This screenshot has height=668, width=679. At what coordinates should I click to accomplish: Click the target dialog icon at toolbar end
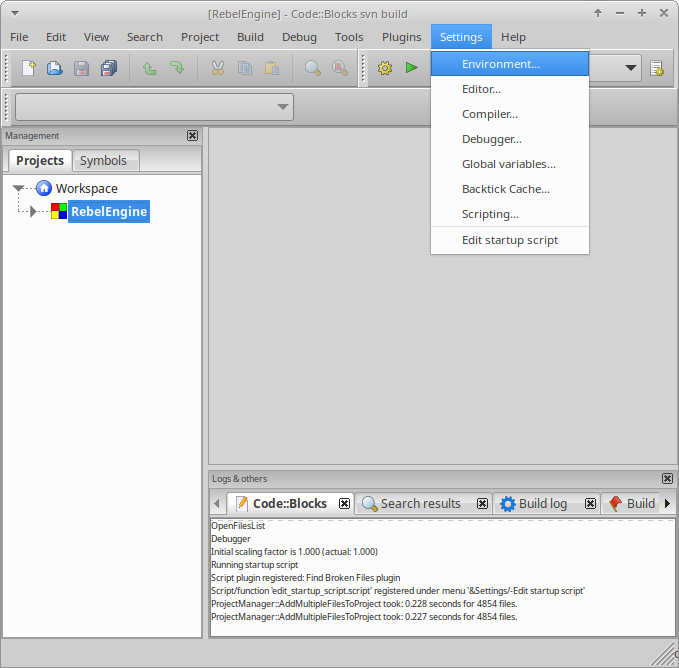(x=657, y=68)
